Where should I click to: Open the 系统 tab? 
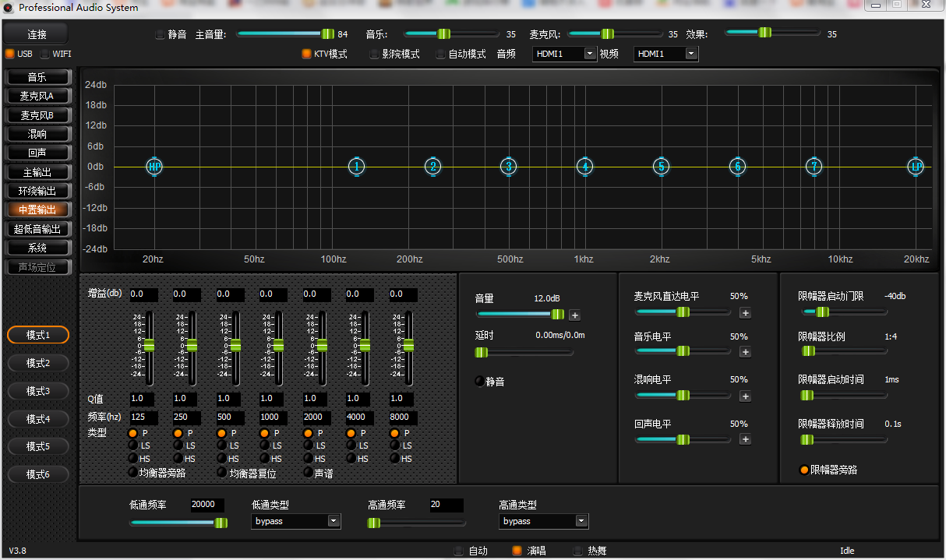[37, 248]
